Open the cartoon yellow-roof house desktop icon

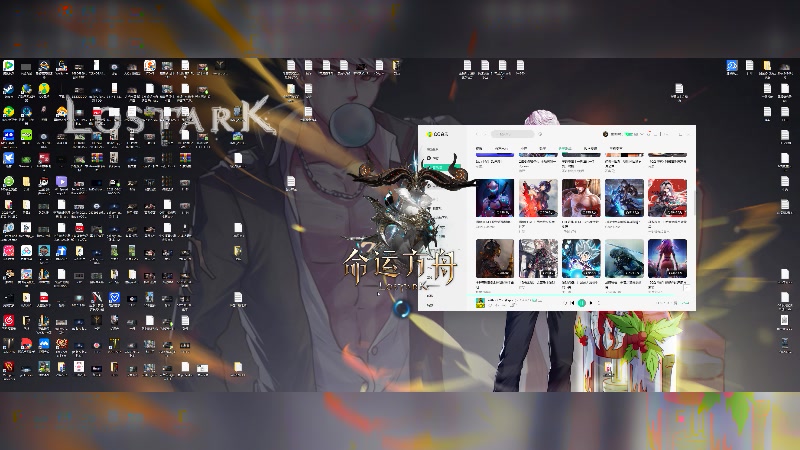pos(61,112)
